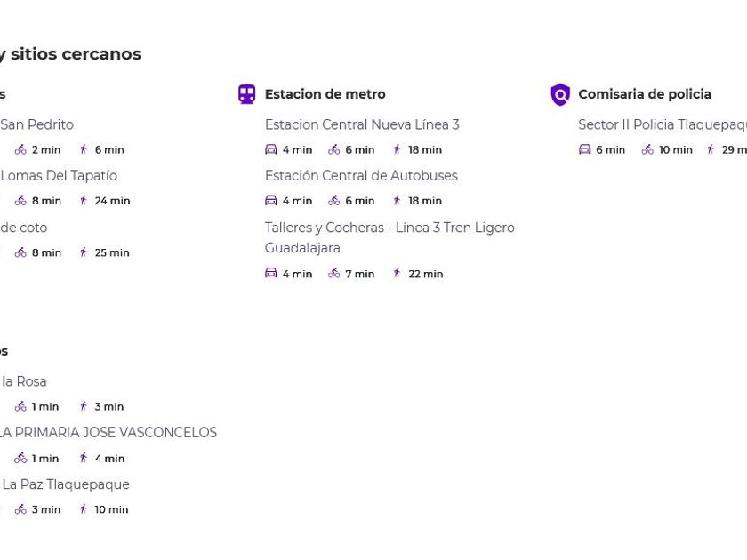Select Sector II Policia Tlaquepaque entry
This screenshot has width=747, height=560.
tap(662, 124)
